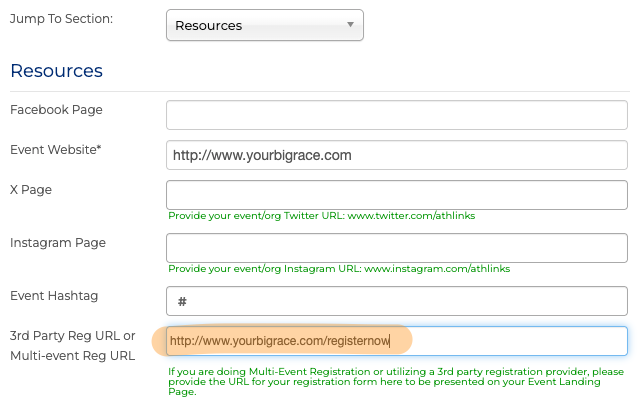This screenshot has height=415, width=639.
Task: Click the "Multi-event Reg URL" label line
Action: click(72, 355)
